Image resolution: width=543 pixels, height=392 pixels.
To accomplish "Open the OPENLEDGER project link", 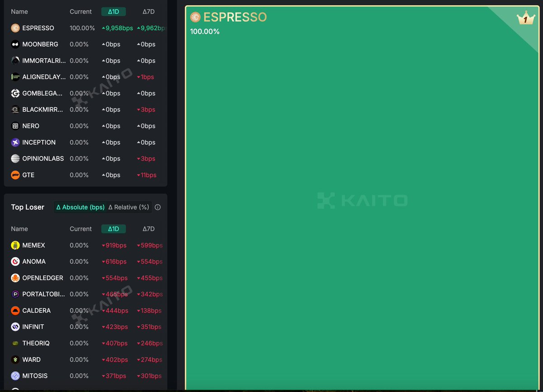I will coord(43,278).
